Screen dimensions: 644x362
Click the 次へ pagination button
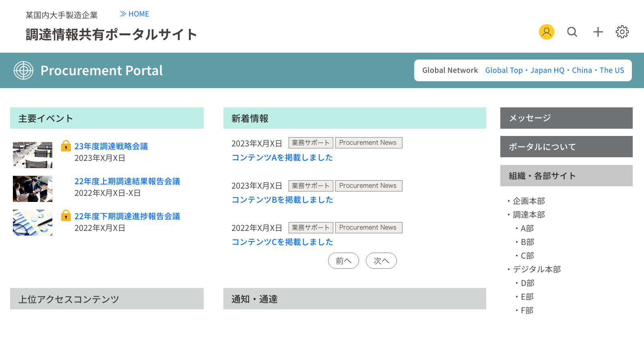(x=381, y=261)
